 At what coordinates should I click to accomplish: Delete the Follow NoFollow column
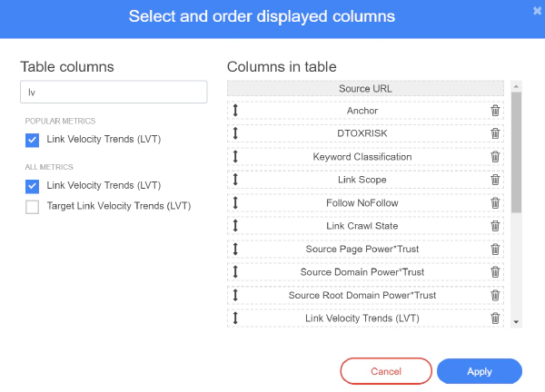[495, 202]
